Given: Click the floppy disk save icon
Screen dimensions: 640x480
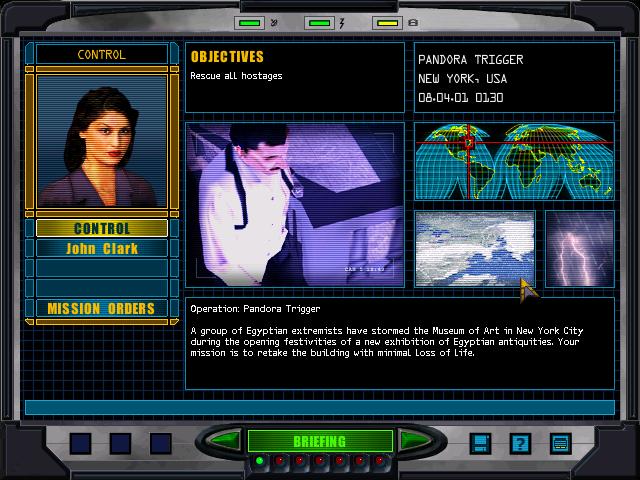Looking at the screenshot, I should (x=480, y=443).
